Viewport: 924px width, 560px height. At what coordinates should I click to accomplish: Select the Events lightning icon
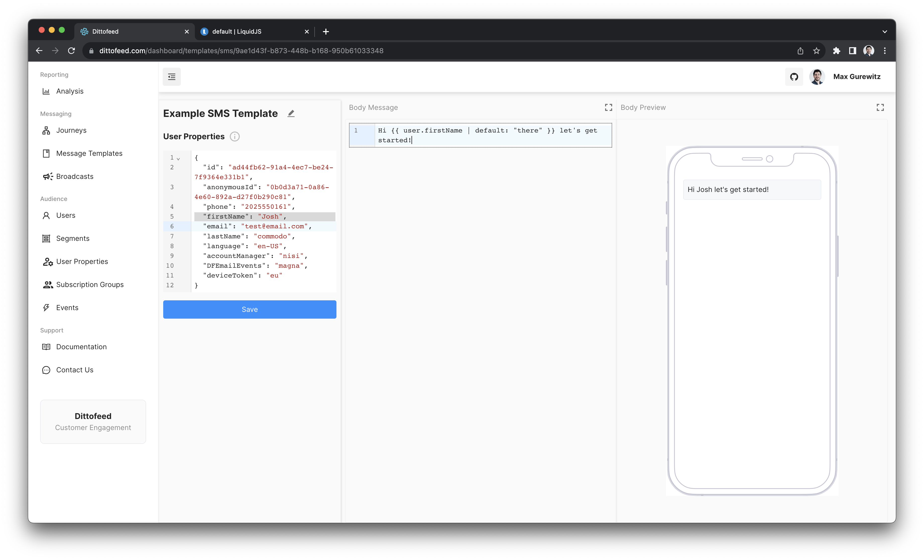[46, 307]
